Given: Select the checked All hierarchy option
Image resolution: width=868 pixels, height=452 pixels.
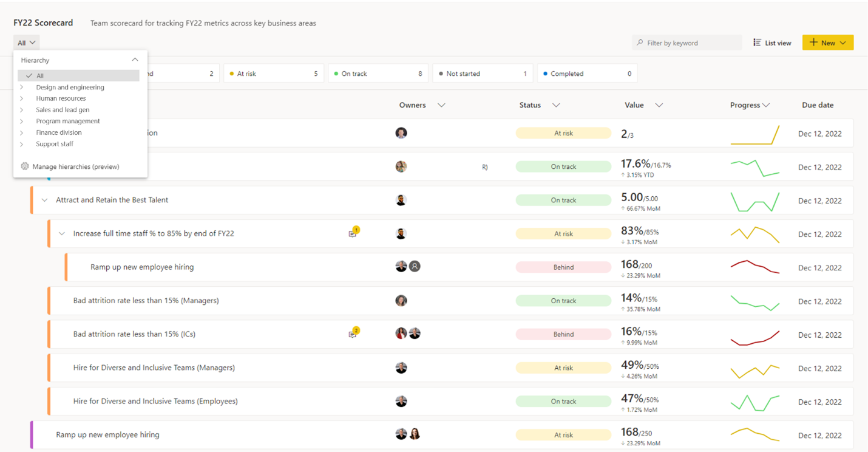Looking at the screenshot, I should (40, 76).
